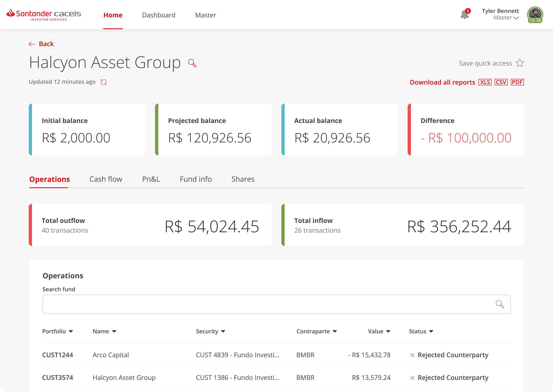Click CUST 1386 - Fundo Investi... security
553x392 pixels.
click(238, 378)
